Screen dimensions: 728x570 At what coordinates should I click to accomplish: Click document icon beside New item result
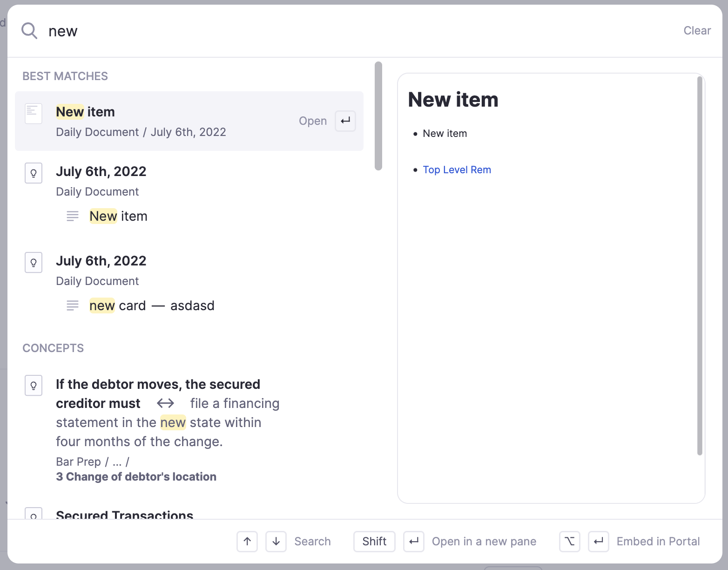[34, 114]
